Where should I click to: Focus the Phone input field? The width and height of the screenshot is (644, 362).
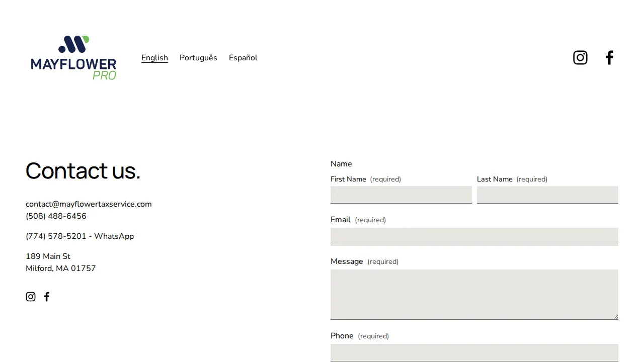tap(474, 352)
